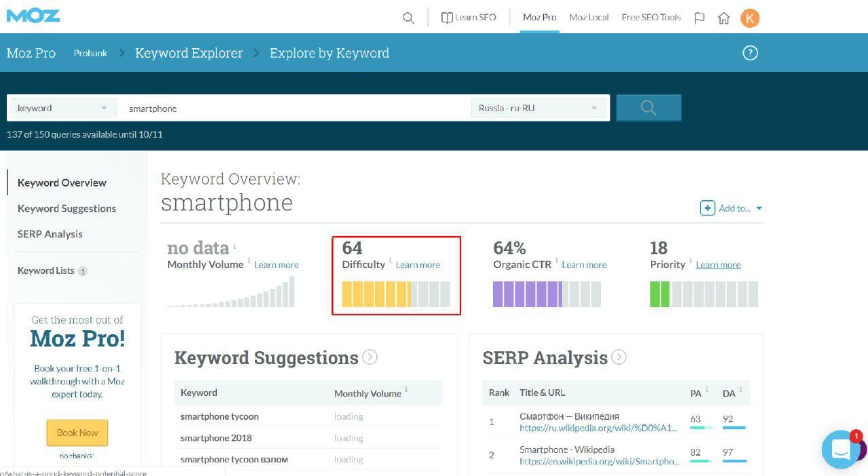Click the flag notifications icon

point(700,18)
